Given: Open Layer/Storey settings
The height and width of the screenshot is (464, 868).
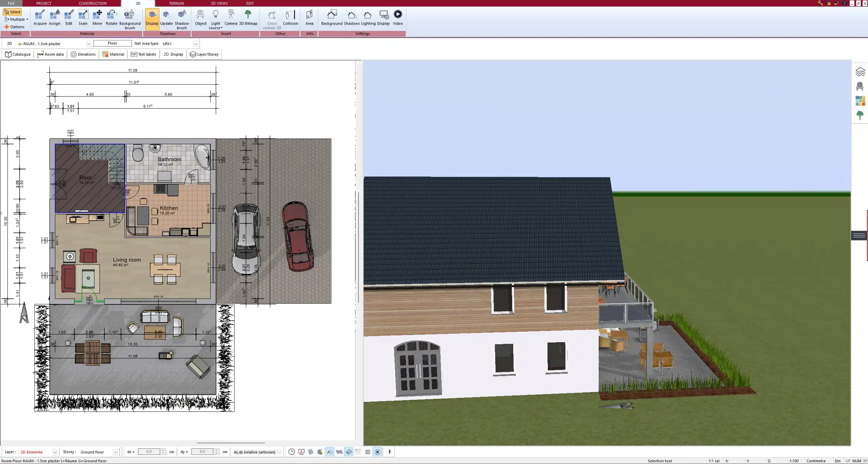Looking at the screenshot, I should point(204,54).
